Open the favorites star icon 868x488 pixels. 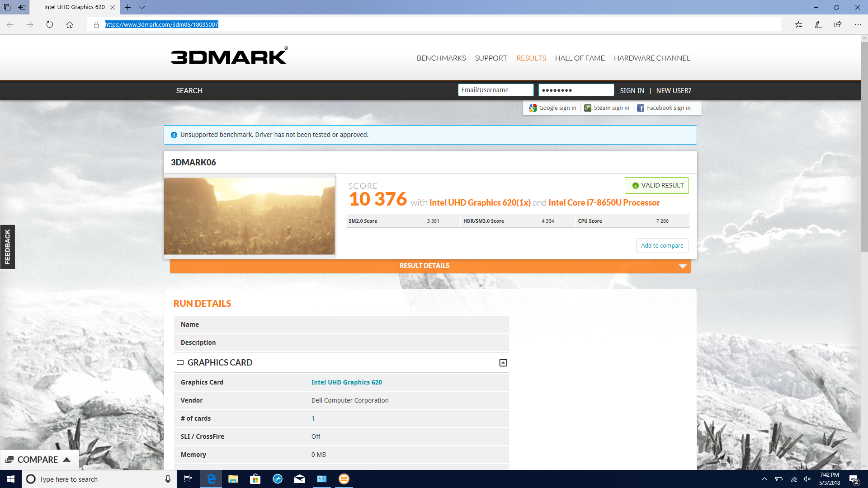pos(798,24)
